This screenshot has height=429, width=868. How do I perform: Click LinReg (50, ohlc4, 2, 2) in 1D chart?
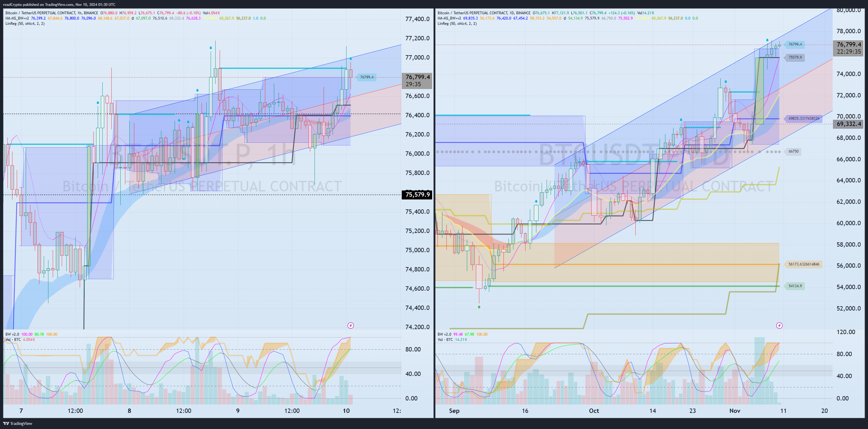pyautogui.click(x=457, y=24)
